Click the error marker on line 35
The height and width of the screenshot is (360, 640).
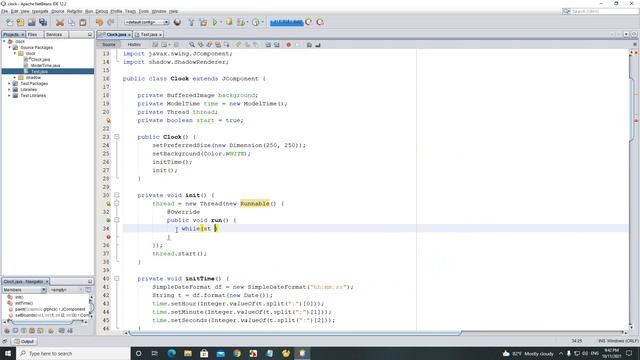coord(108,237)
